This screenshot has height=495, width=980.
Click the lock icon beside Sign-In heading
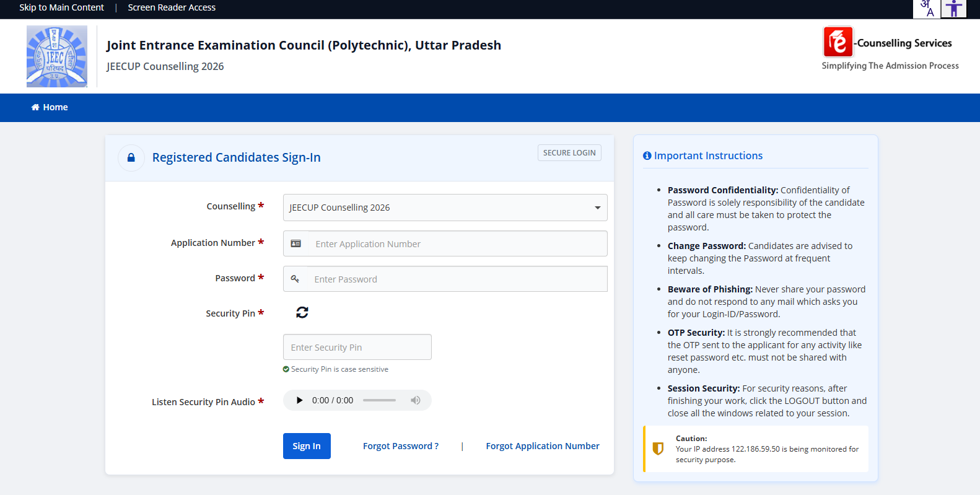click(131, 158)
